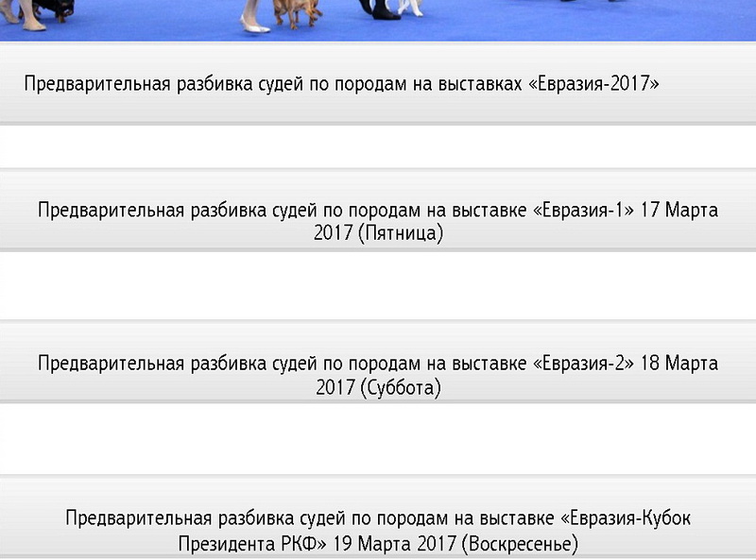Click the "Президента РКФ" text
The height and width of the screenshot is (560, 756).
(x=252, y=544)
